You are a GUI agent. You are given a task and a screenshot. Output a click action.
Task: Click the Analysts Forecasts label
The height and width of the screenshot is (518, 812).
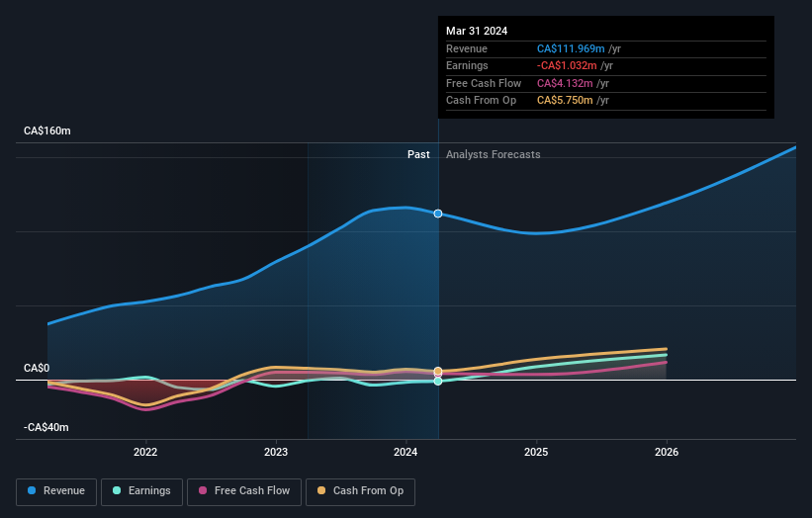coord(493,154)
